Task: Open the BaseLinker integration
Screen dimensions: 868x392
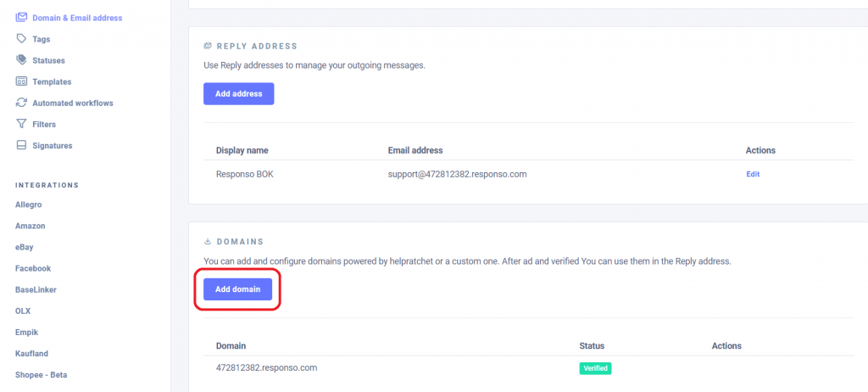Action: point(36,289)
